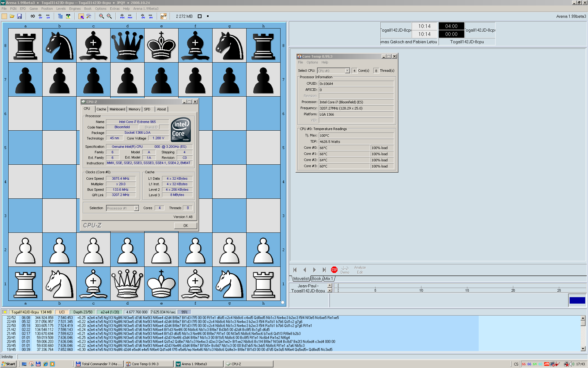Click the small black square toolbar icon
The width and height of the screenshot is (588, 368).
208,16
